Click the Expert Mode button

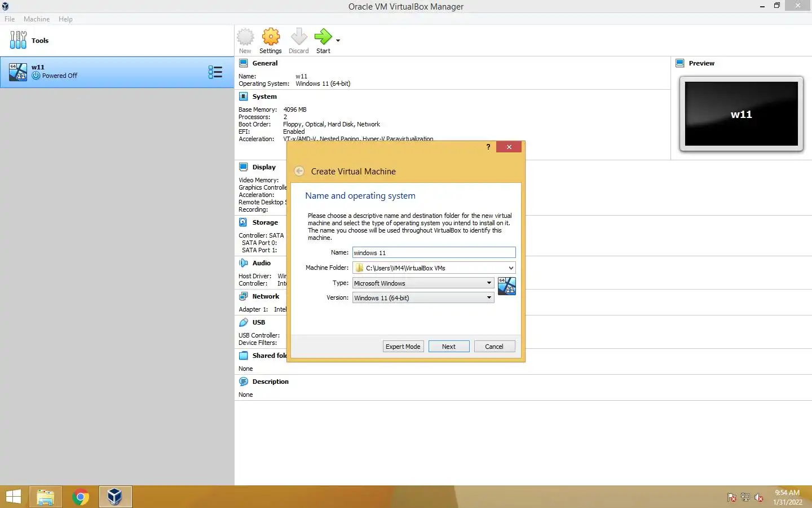point(403,347)
